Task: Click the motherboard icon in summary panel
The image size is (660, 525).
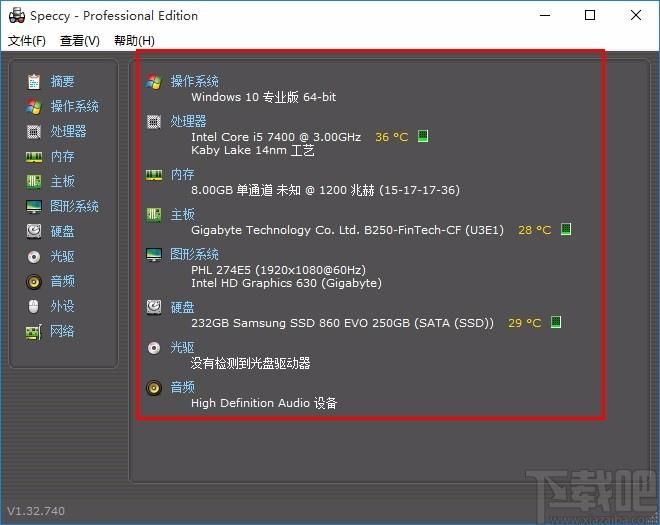Action: pos(154,215)
